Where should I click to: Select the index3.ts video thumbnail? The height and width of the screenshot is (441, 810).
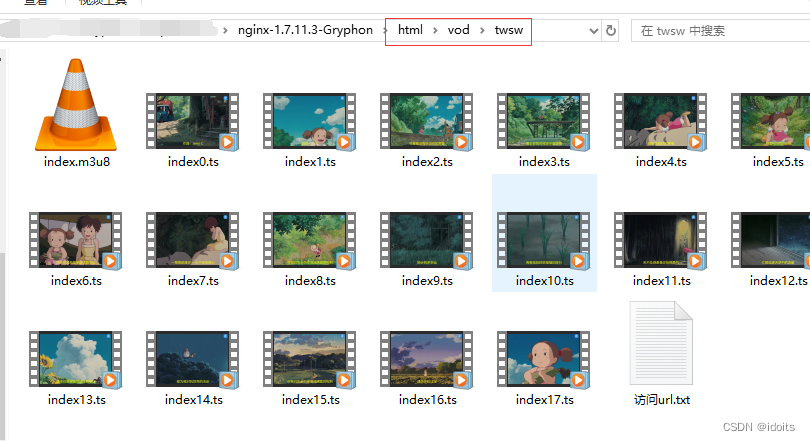pyautogui.click(x=543, y=122)
